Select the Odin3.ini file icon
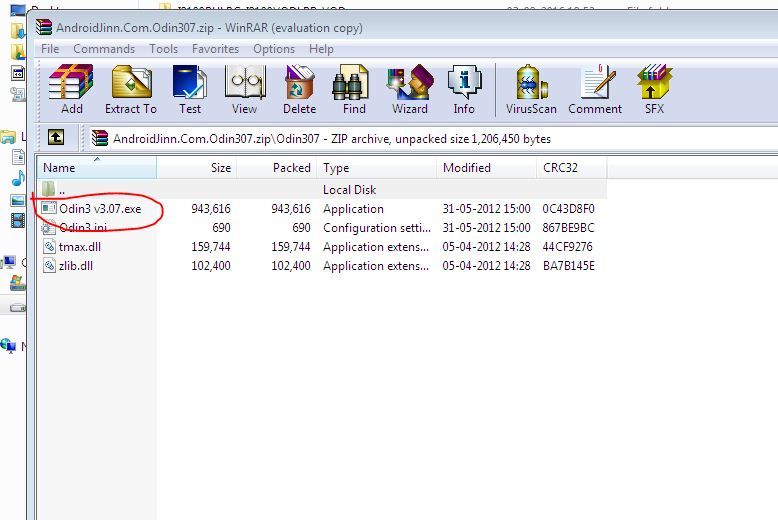The image size is (778, 520). coord(49,228)
